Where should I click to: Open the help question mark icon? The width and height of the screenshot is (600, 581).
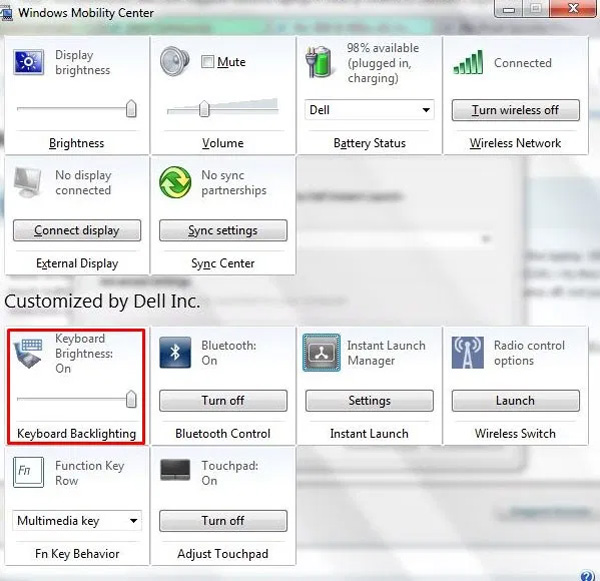(587, 575)
